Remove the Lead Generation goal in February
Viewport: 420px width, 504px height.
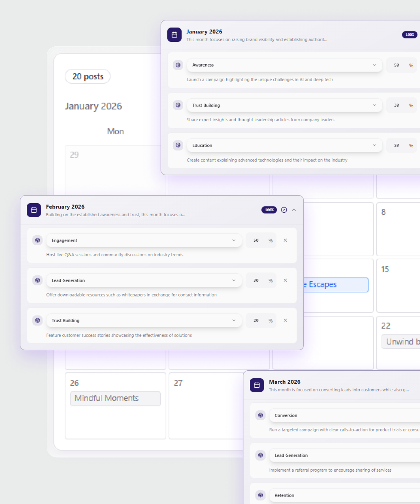[285, 280]
